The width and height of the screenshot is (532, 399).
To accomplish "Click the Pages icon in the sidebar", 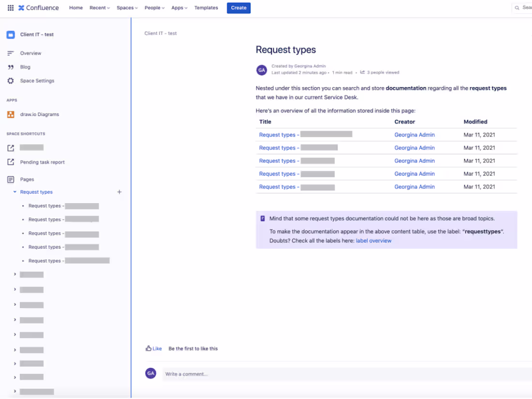I will pos(11,179).
